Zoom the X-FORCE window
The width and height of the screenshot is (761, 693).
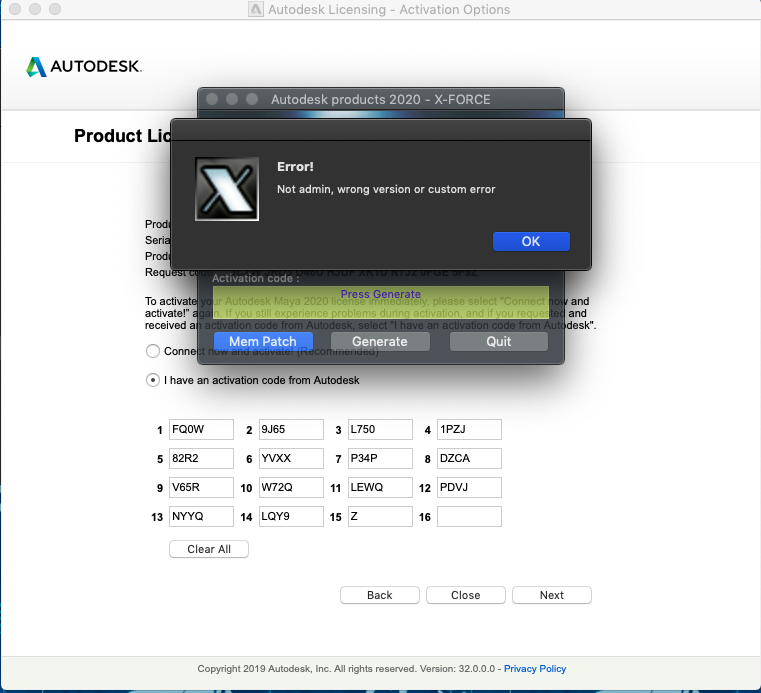(x=252, y=99)
